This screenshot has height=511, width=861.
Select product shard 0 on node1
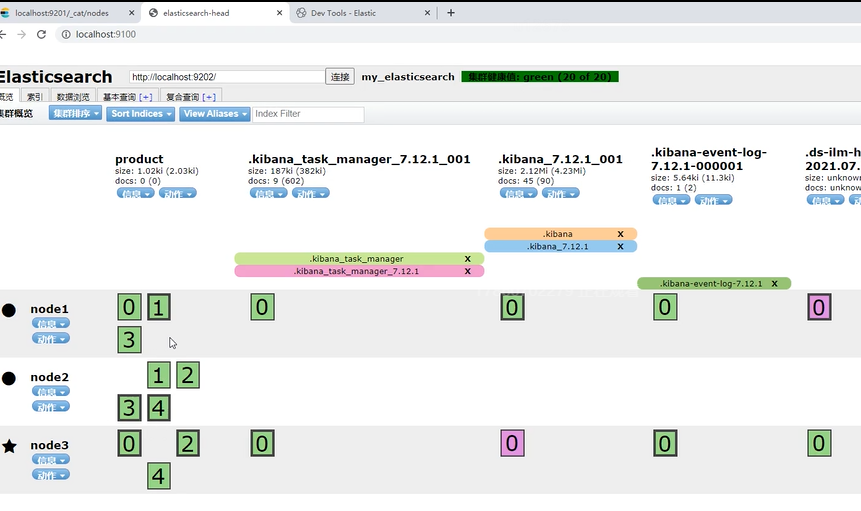pyautogui.click(x=129, y=307)
